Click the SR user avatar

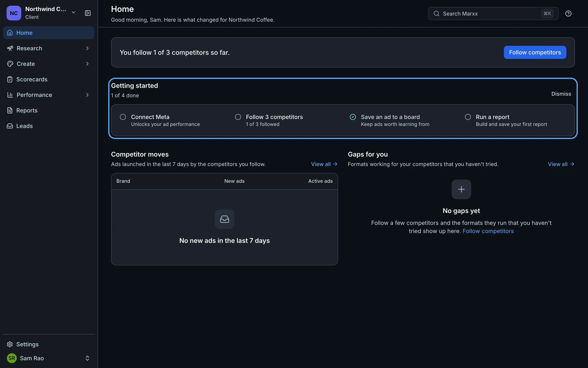(x=12, y=358)
